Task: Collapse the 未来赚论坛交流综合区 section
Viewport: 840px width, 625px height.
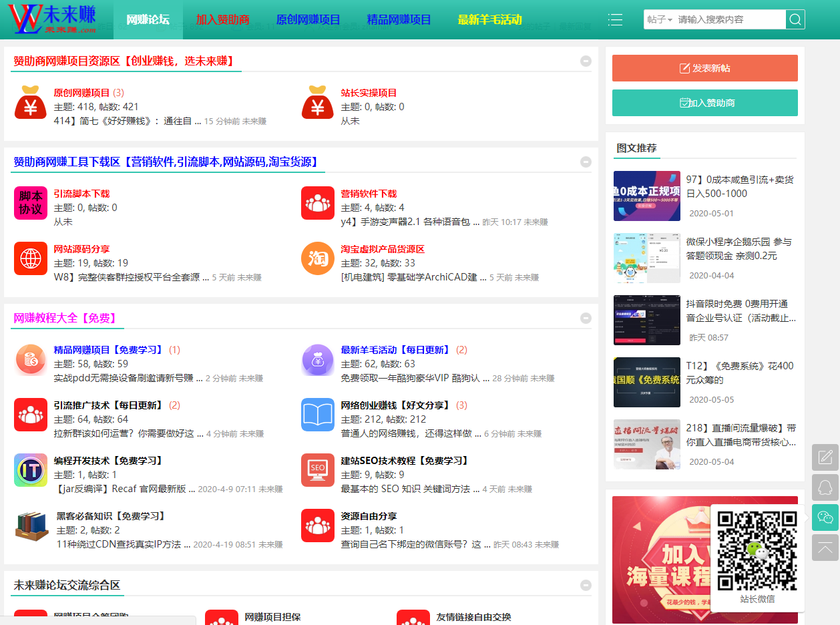Action: [x=586, y=584]
